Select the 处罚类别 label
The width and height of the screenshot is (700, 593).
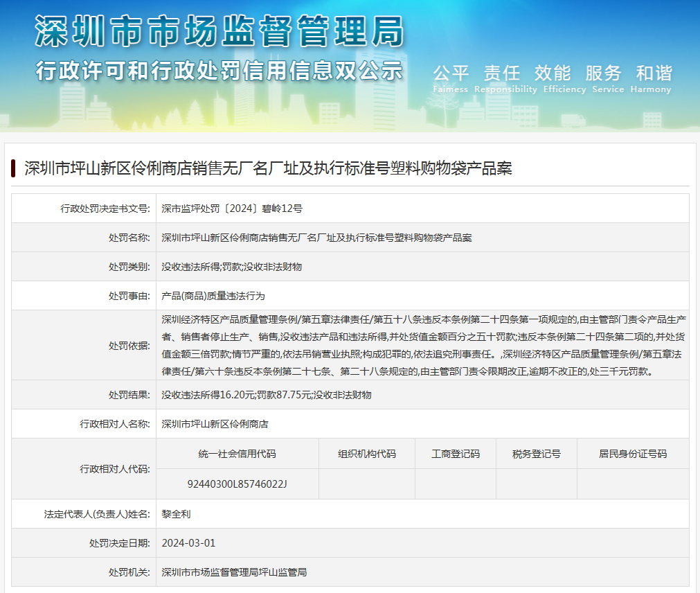pos(129,267)
